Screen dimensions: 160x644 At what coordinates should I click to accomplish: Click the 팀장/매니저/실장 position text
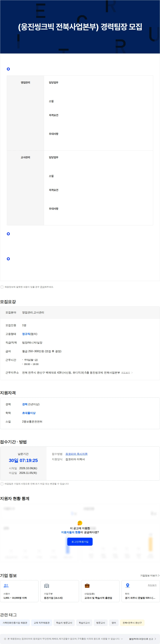(x=32, y=343)
